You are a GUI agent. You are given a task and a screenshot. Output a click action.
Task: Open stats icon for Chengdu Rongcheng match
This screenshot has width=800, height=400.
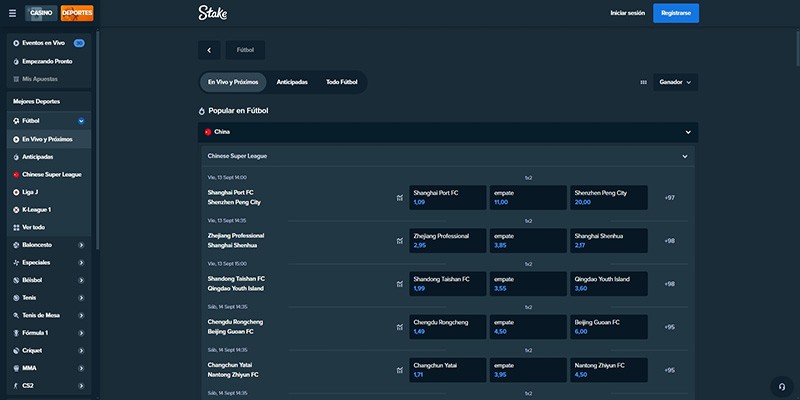click(399, 327)
